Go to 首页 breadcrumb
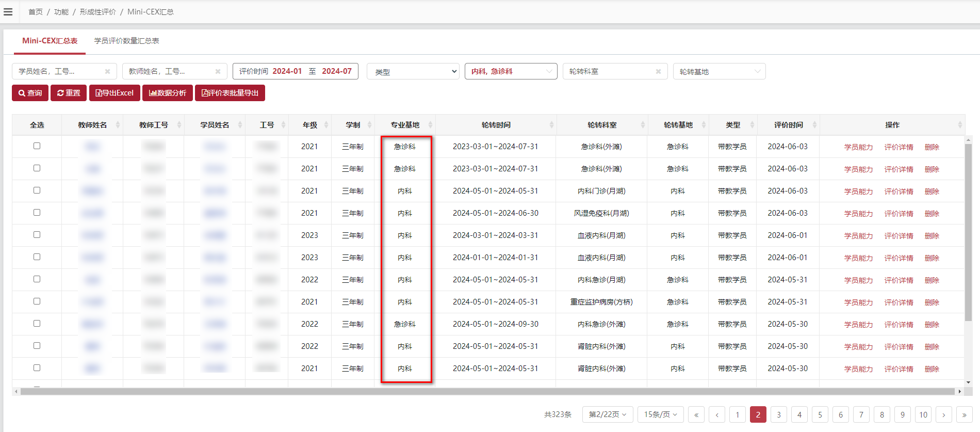Image resolution: width=980 pixels, height=432 pixels. tap(36, 12)
